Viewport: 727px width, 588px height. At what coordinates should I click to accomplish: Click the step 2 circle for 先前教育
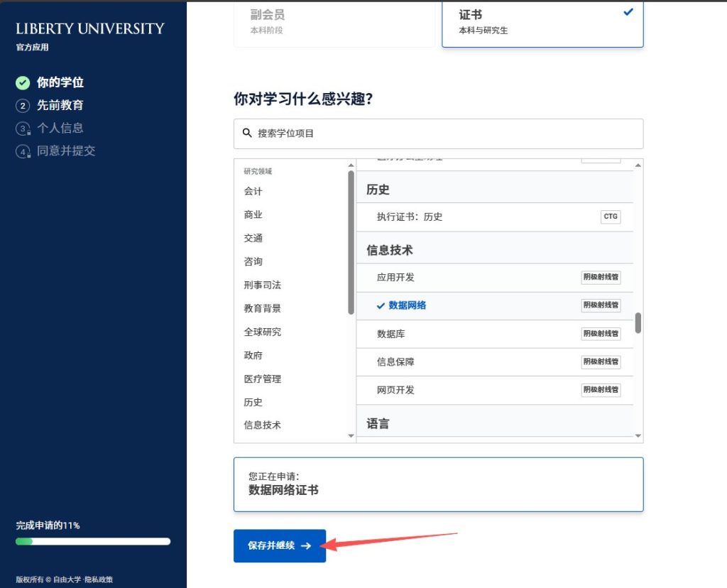click(x=22, y=105)
